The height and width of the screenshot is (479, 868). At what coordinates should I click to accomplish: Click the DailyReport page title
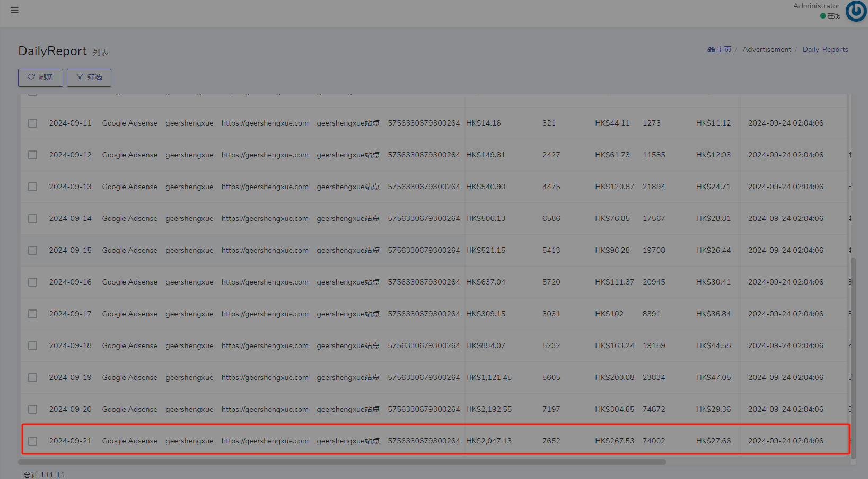pos(52,51)
